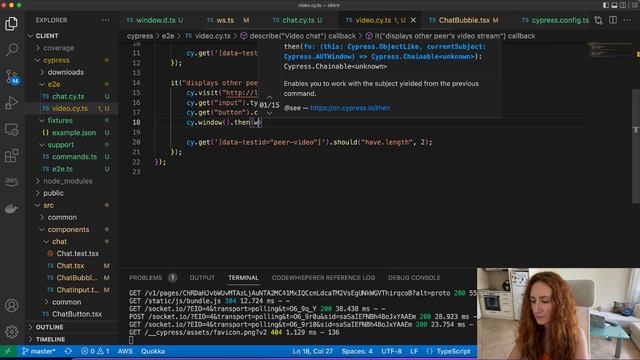Open Run and Debug view
Viewport: 640px width, 360px height.
point(11,102)
